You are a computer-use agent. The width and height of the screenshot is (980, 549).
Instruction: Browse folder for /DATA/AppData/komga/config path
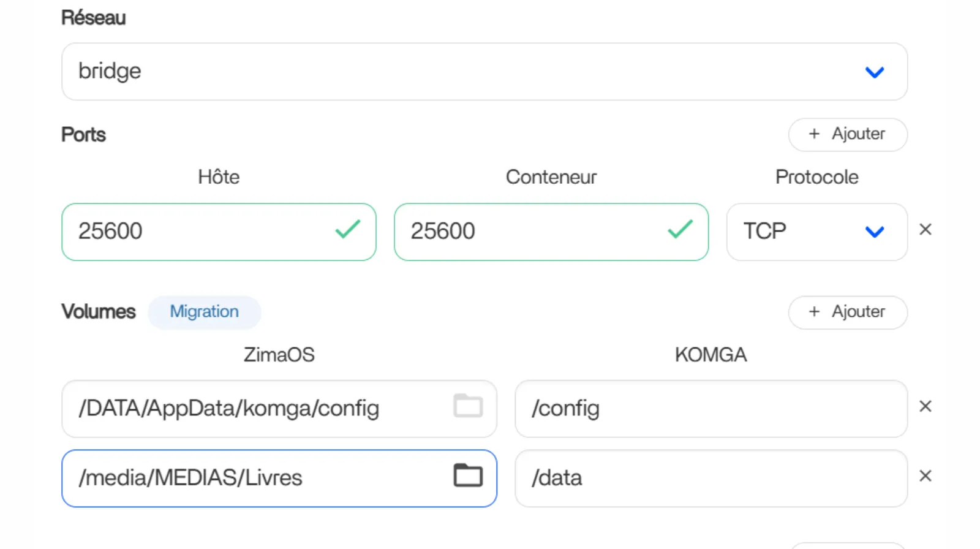point(468,406)
